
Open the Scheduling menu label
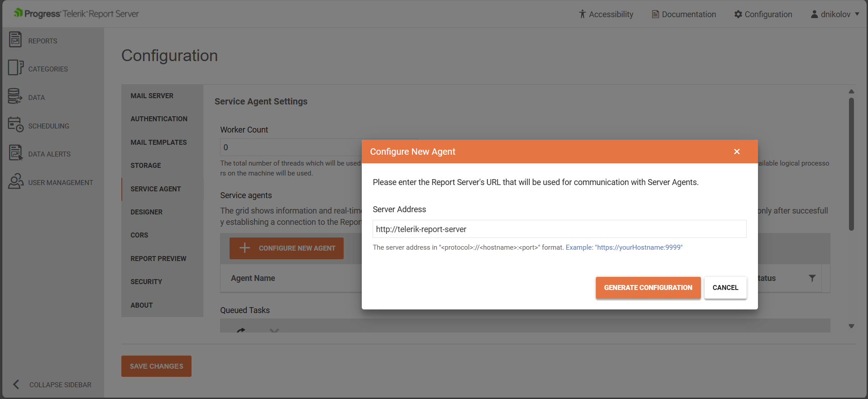click(48, 126)
